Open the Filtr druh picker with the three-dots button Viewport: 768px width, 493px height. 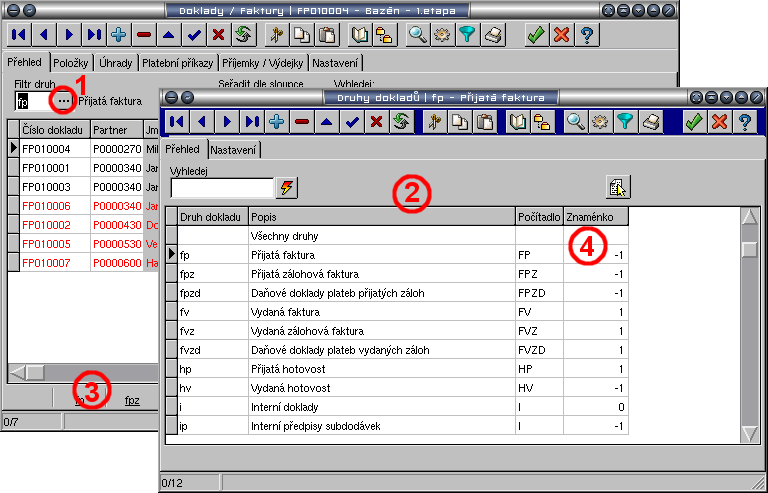pyautogui.click(x=64, y=101)
